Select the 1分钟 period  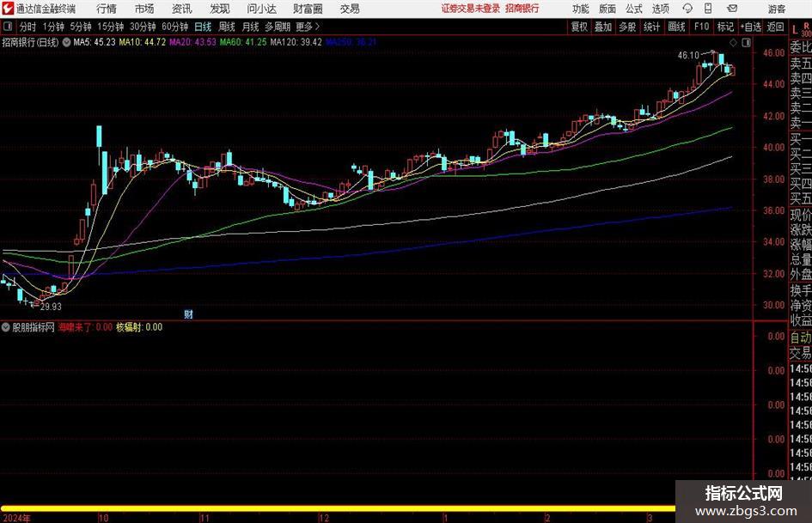click(53, 27)
